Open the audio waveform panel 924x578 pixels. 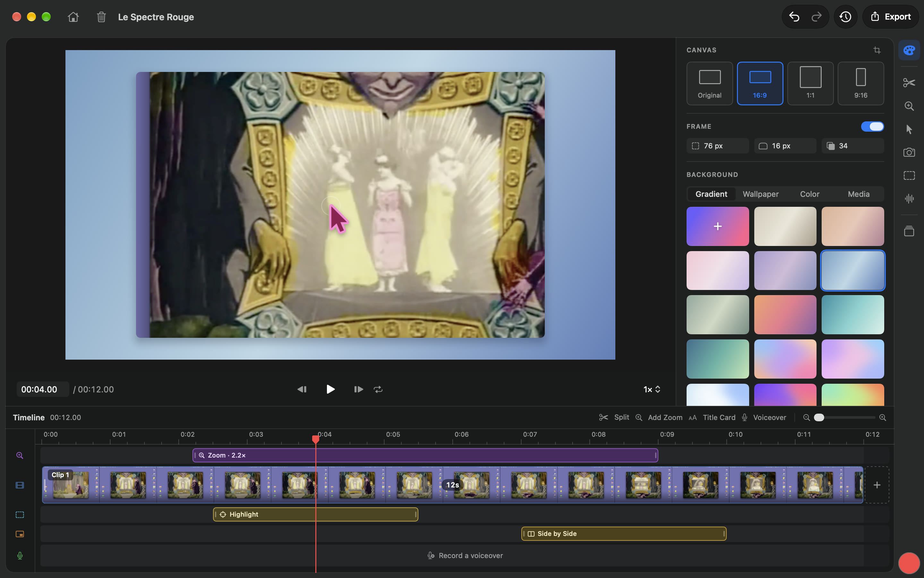(909, 198)
